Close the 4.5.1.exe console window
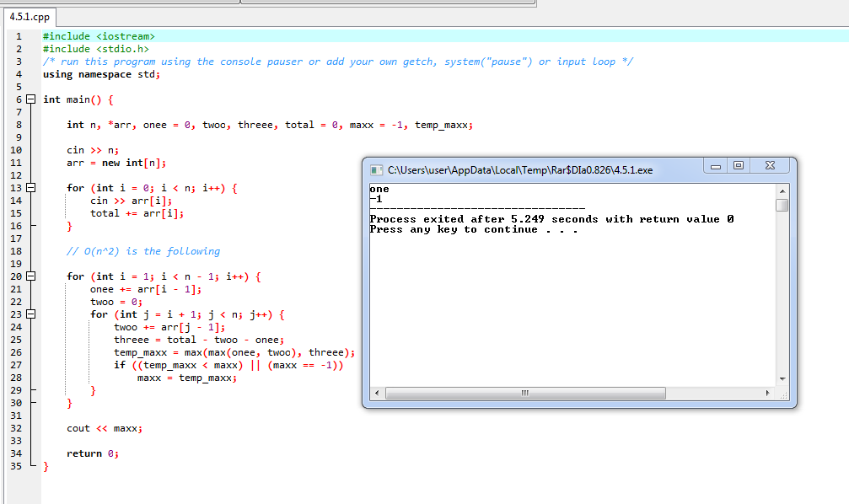 (x=770, y=166)
